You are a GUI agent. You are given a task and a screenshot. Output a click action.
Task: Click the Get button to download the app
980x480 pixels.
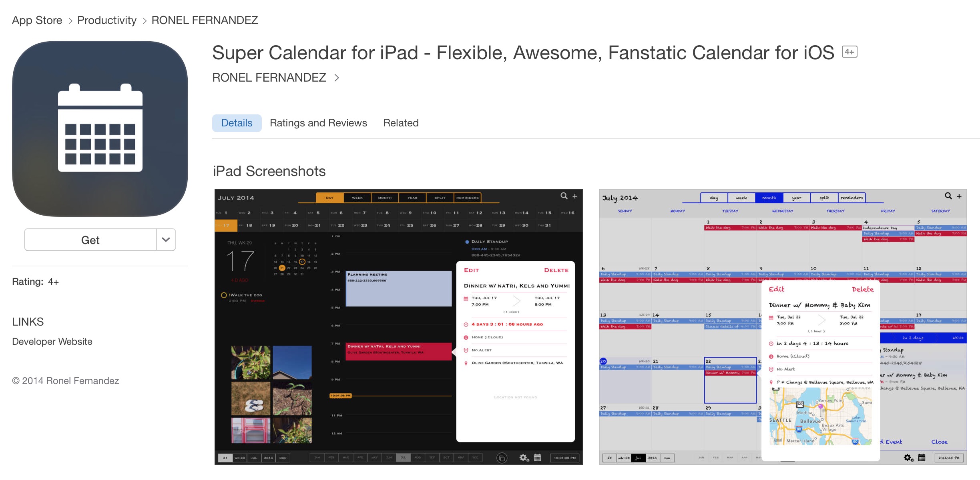[x=90, y=239]
